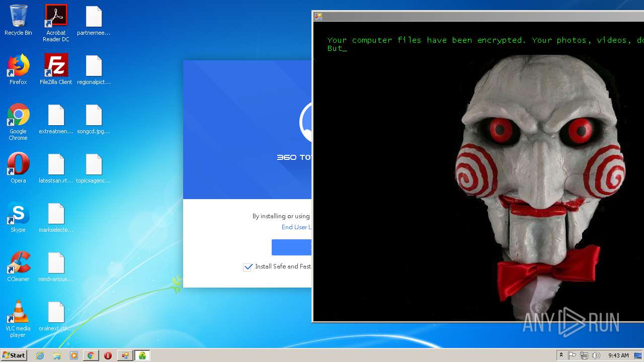The width and height of the screenshot is (644, 362).
Task: Open Skype desktop shortcut
Action: pyautogui.click(x=18, y=217)
